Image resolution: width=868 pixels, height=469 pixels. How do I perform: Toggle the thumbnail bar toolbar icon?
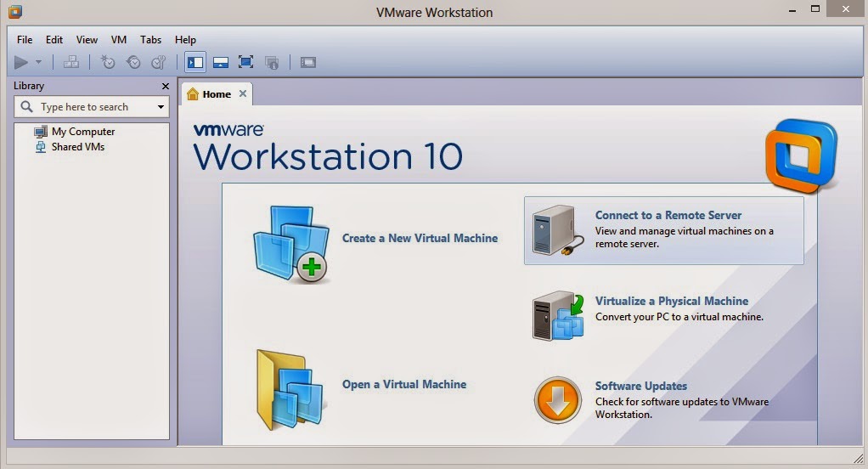coord(221,62)
